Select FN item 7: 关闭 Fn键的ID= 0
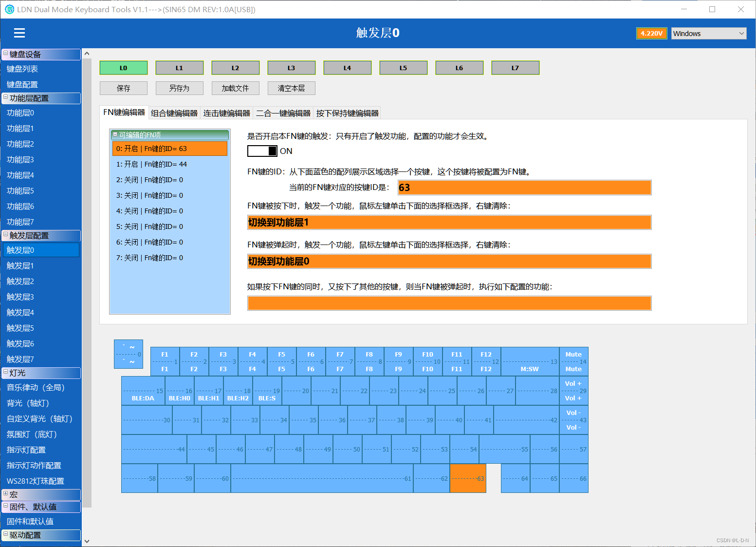This screenshot has width=756, height=547. click(170, 258)
